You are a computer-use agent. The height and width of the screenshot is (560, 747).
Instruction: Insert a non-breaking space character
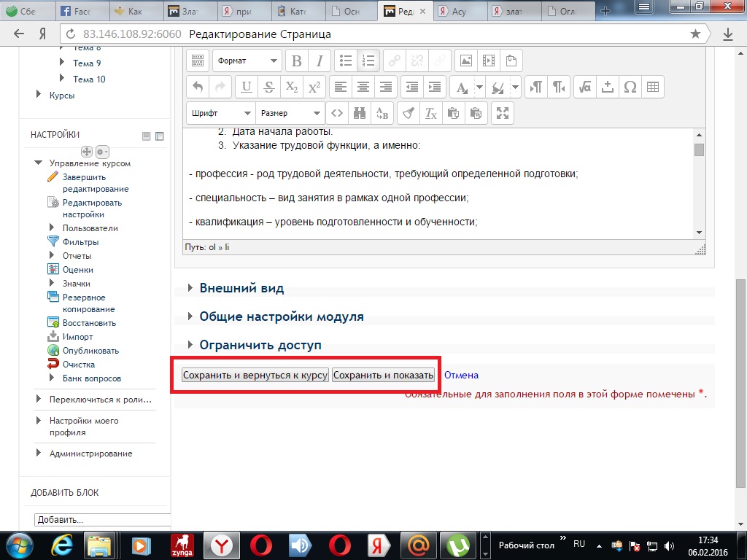point(608,87)
